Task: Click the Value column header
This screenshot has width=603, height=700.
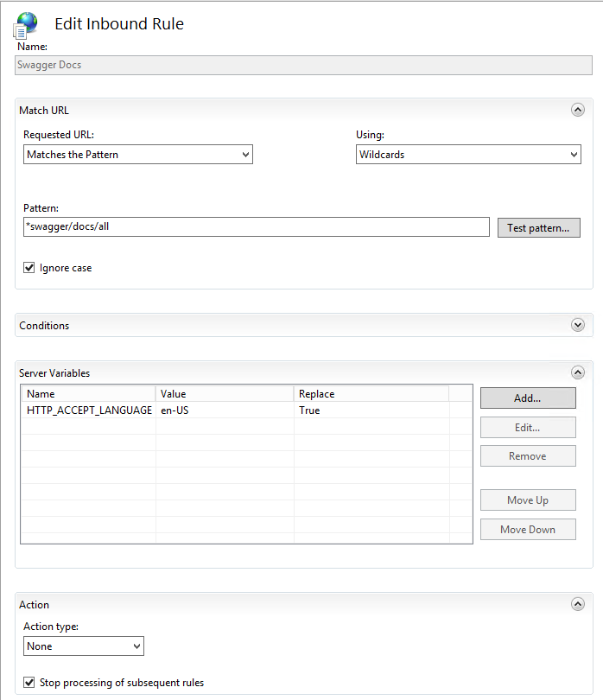Action: click(224, 394)
